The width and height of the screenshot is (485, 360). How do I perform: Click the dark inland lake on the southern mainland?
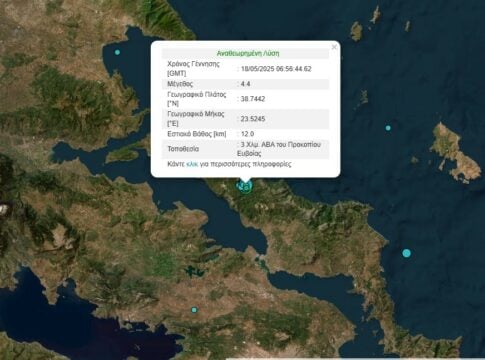click(195, 272)
